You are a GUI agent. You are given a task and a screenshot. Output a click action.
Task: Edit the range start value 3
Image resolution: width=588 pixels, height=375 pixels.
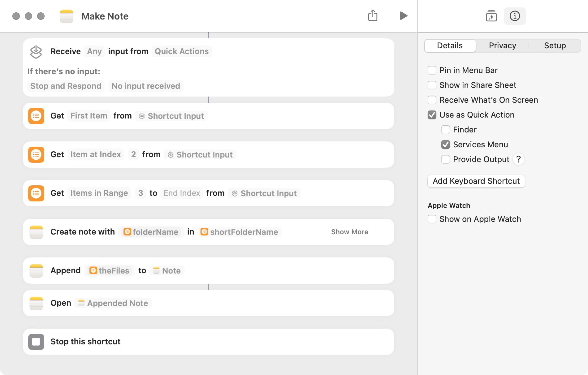141,193
